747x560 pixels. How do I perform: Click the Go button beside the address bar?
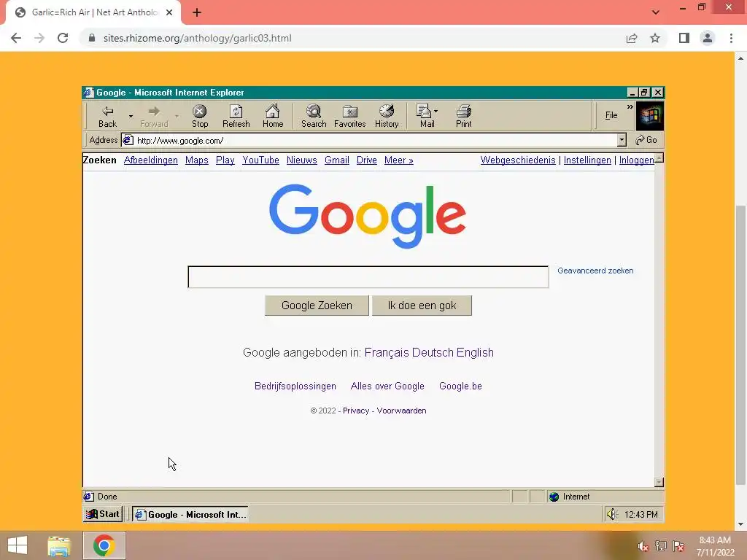[x=646, y=140]
